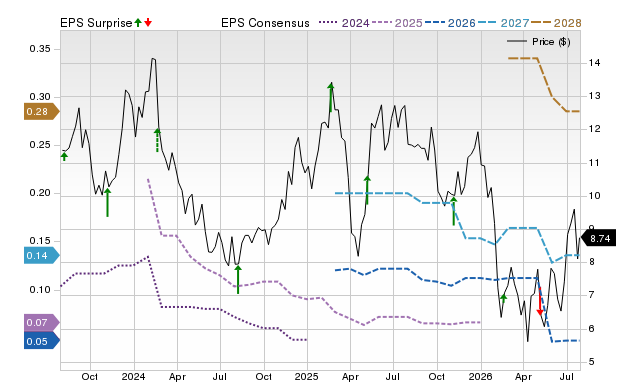Toggle the 2027 consensus legend entry
The image size is (640, 382).
coord(503,23)
